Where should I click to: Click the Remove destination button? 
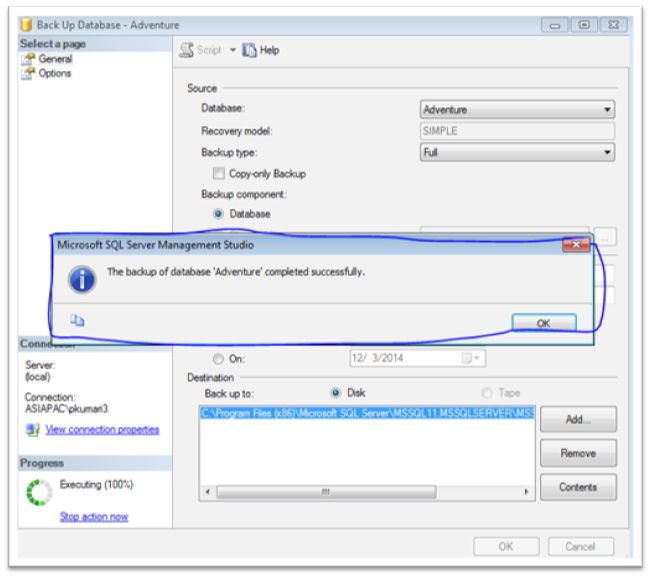pos(578,453)
